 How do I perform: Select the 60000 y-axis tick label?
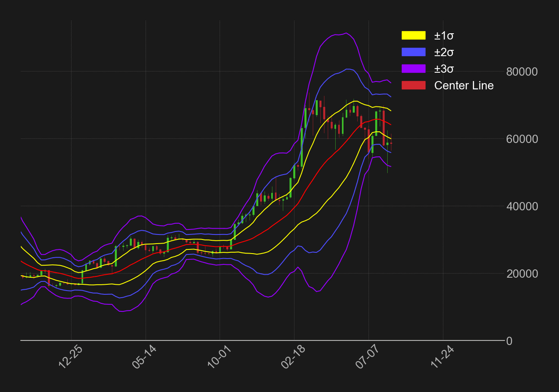(x=522, y=139)
